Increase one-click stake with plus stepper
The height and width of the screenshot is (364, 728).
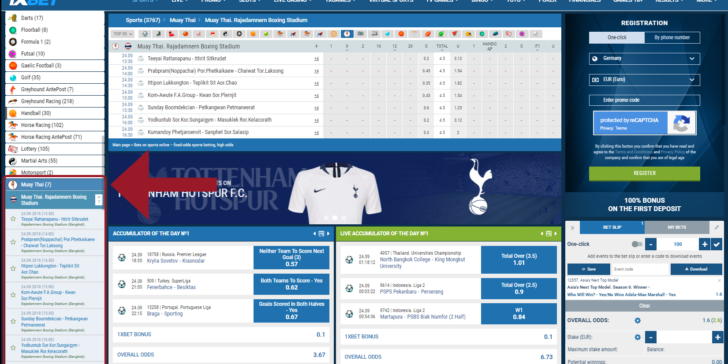pos(704,244)
